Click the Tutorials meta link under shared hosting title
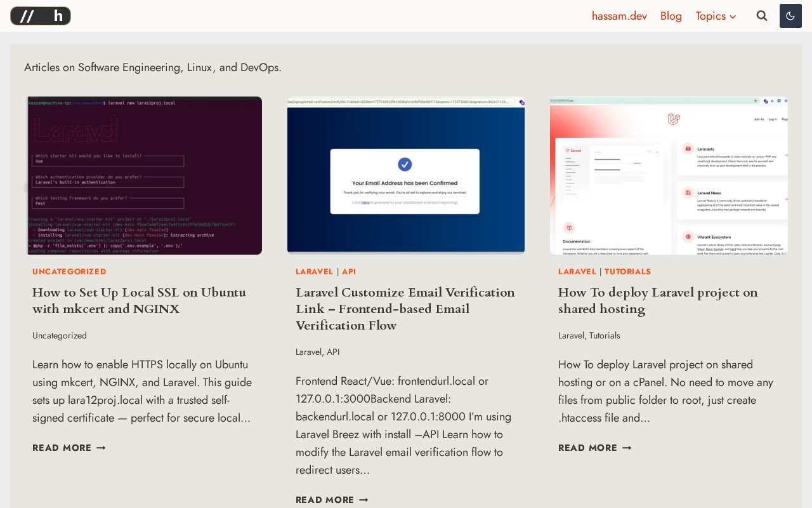This screenshot has width=812, height=508. [x=605, y=335]
